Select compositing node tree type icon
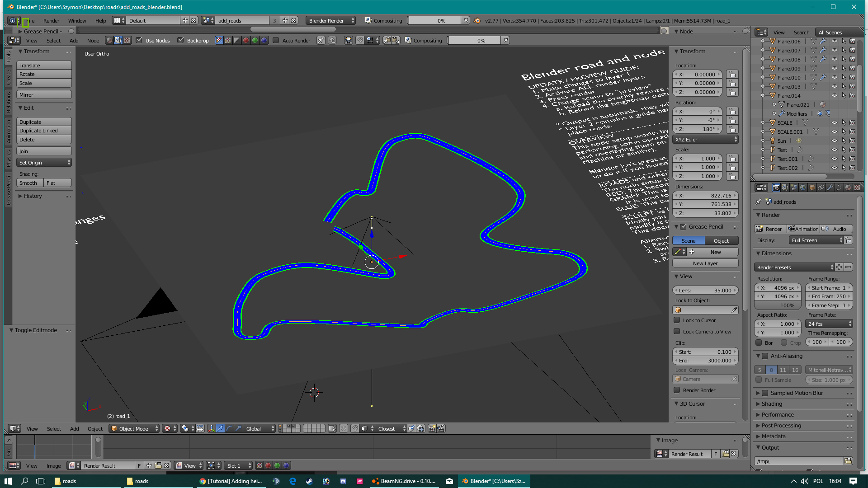 (118, 40)
